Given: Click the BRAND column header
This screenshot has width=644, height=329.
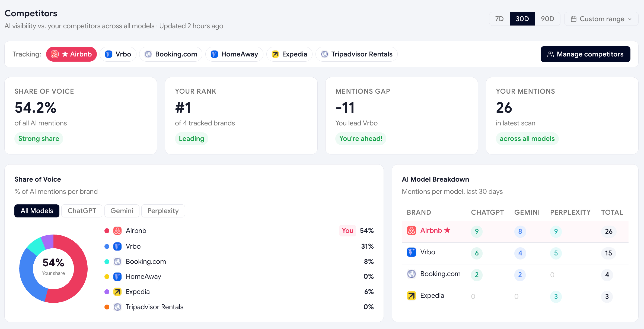Looking at the screenshot, I should 419,212.
